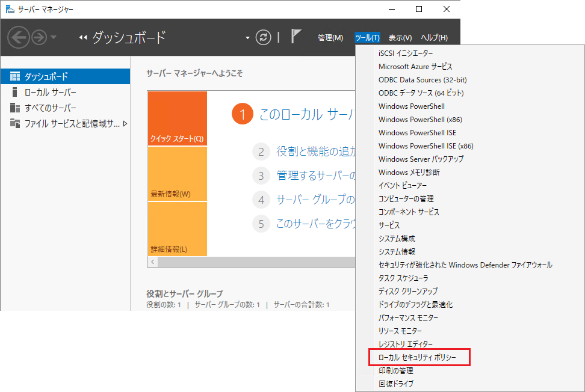Select the 最新情報(W) tile
The image size is (585, 392).
click(x=177, y=174)
